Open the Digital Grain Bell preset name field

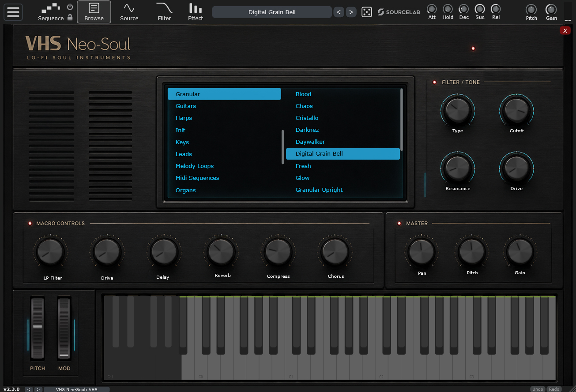272,12
